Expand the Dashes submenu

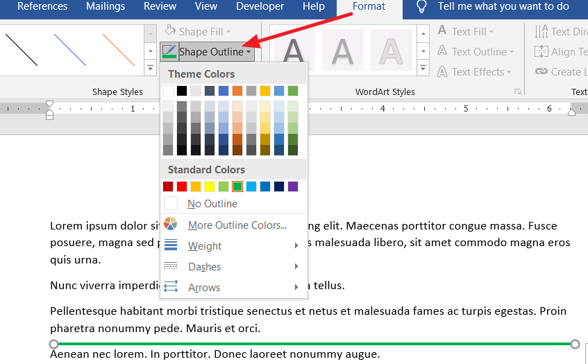296,266
